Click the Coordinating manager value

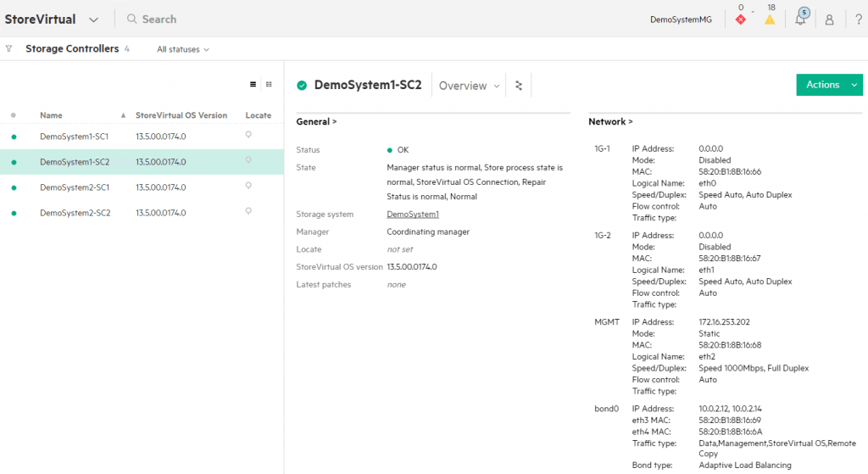point(428,231)
